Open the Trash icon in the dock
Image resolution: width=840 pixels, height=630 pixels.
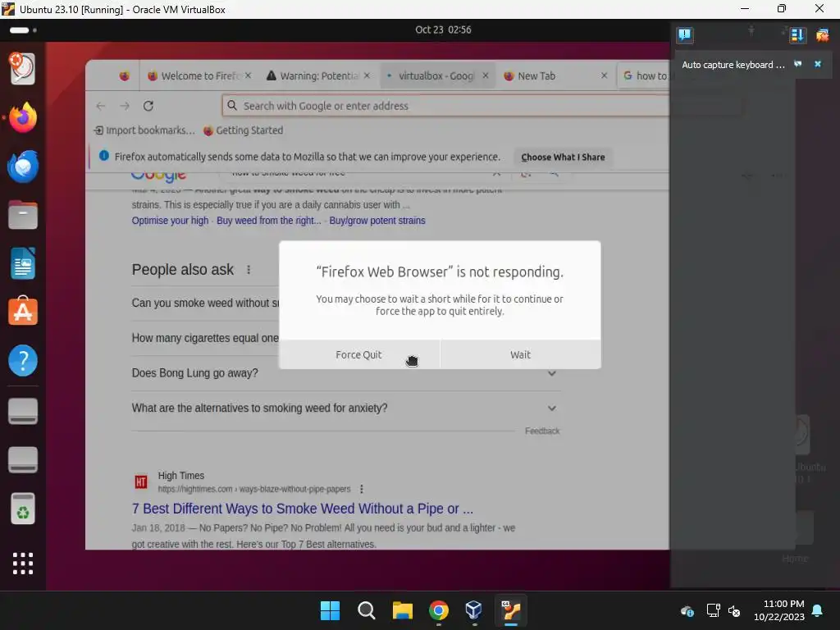pos(23,509)
